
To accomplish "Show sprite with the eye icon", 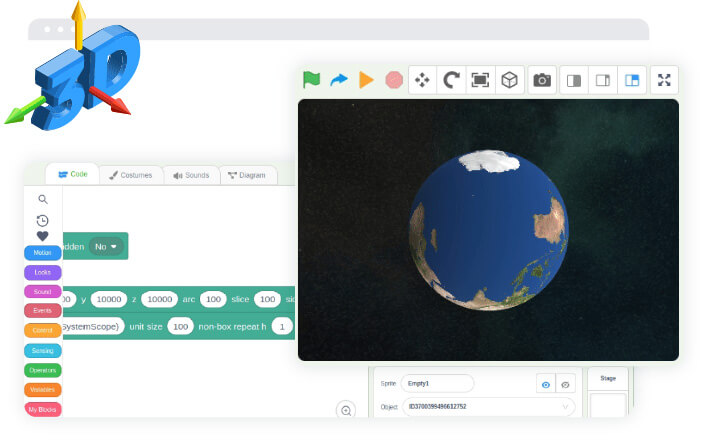I will [545, 383].
